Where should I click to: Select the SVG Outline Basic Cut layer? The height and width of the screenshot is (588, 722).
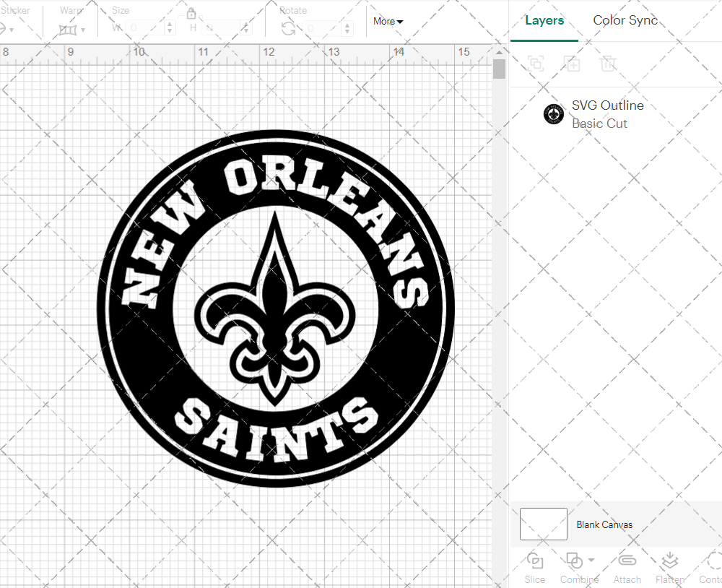coord(608,113)
